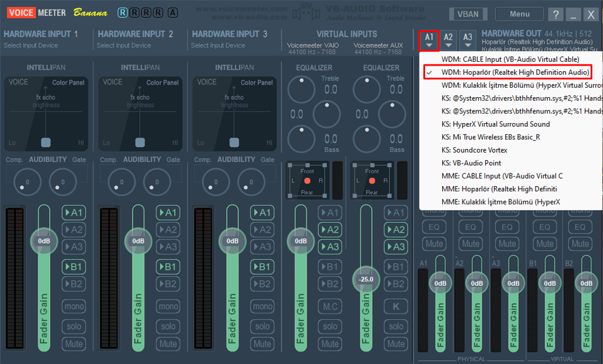Open the help question mark button
Viewport: 603px width, 364px height.
click(556, 15)
